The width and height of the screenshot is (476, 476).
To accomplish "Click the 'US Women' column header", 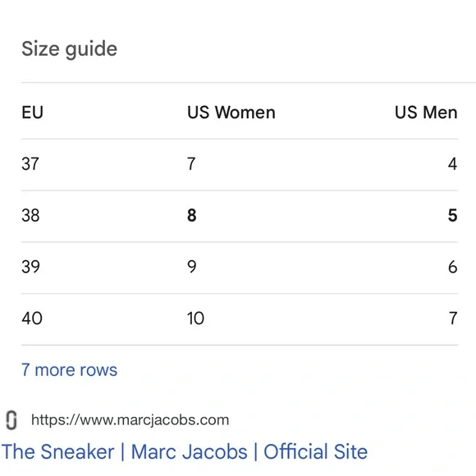I will (x=231, y=112).
